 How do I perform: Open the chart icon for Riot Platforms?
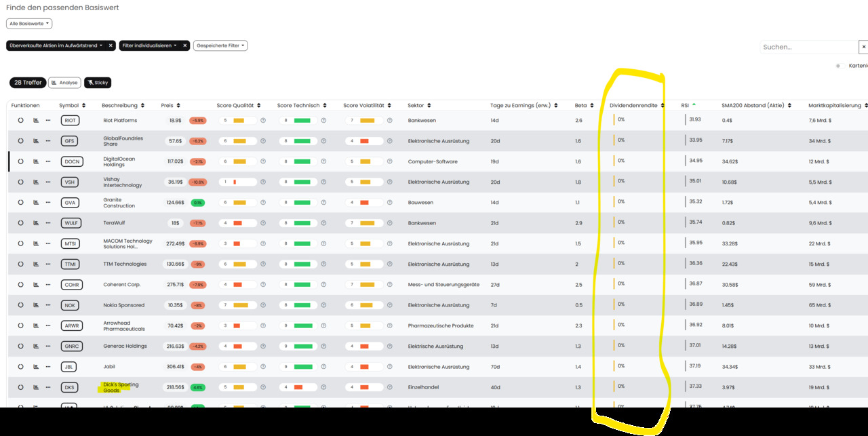pyautogui.click(x=36, y=120)
